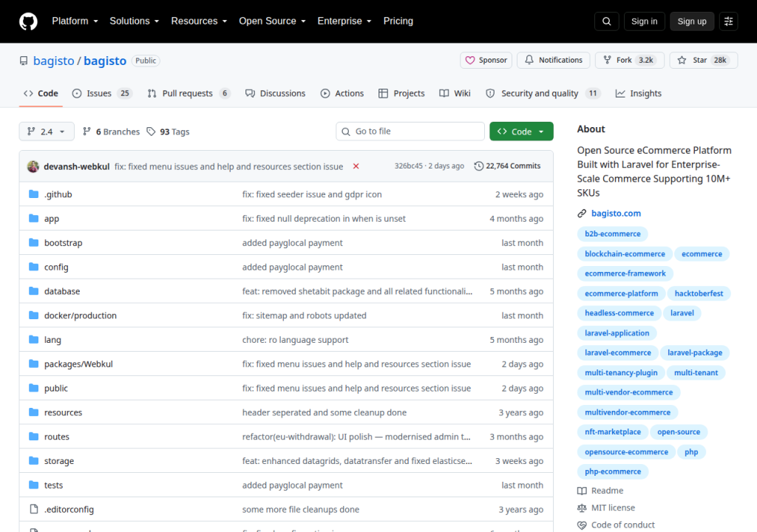Click the history clock icon by 22,764 Commits

point(478,166)
